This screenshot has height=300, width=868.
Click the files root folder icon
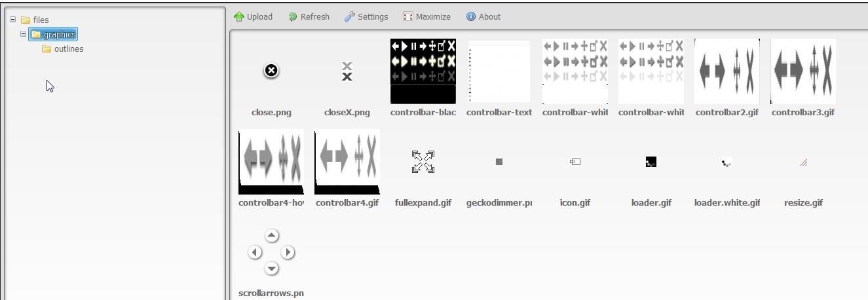(26, 20)
